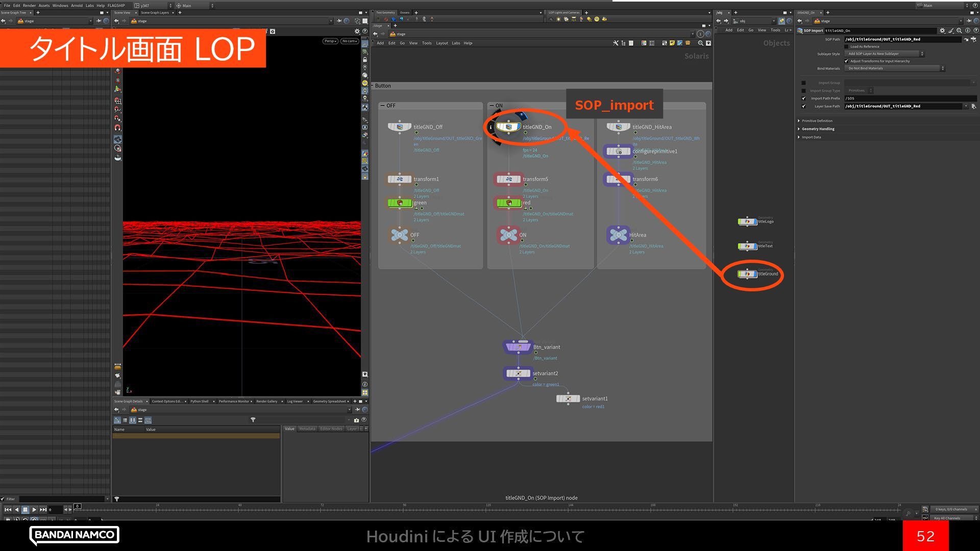980x551 pixels.
Task: Switch to the Python Shell tab
Action: click(x=199, y=402)
